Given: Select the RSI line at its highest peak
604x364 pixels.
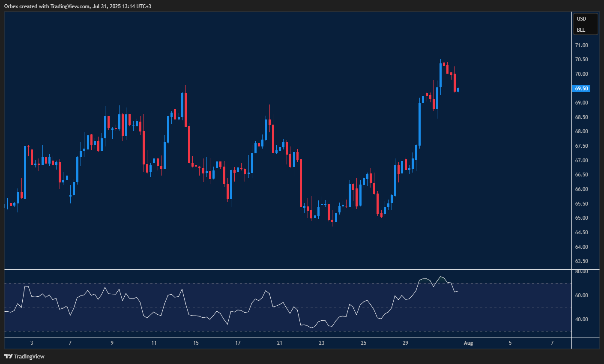Looking at the screenshot, I should [441, 277].
